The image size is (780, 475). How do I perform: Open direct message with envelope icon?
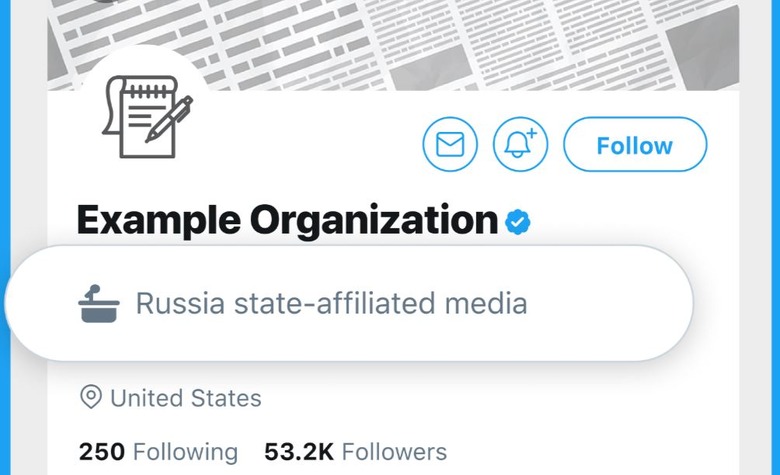[451, 146]
